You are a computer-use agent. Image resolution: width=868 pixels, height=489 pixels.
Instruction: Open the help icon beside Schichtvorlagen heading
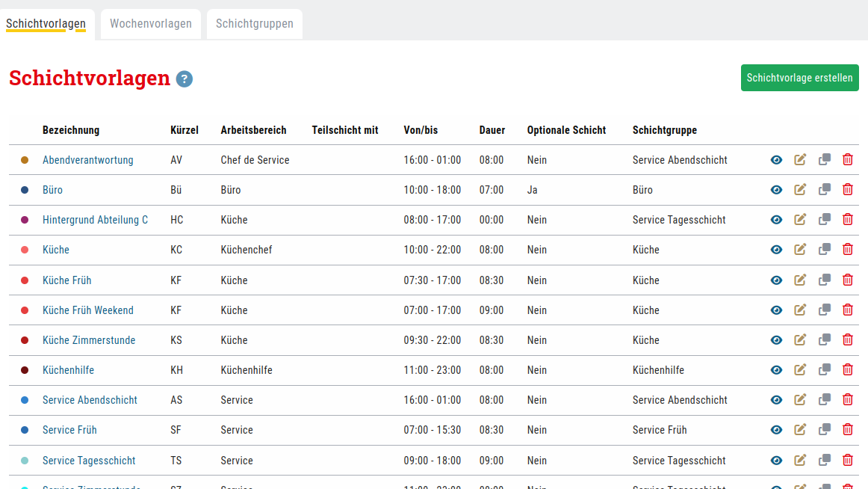point(185,79)
